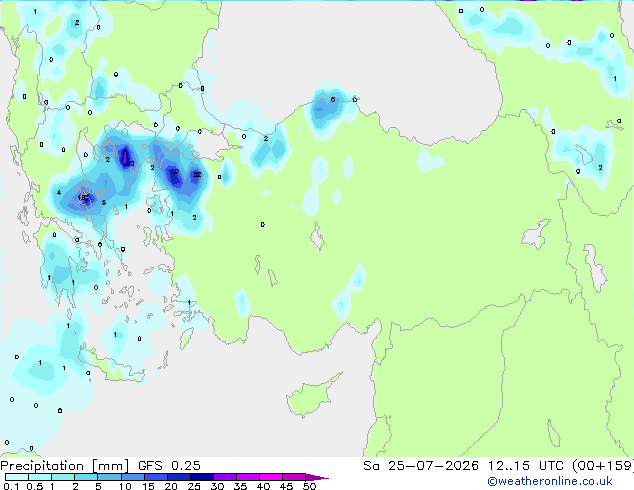Click the 45 mm legend swatch
Image resolution: width=634 pixels, height=490 pixels.
(x=294, y=477)
